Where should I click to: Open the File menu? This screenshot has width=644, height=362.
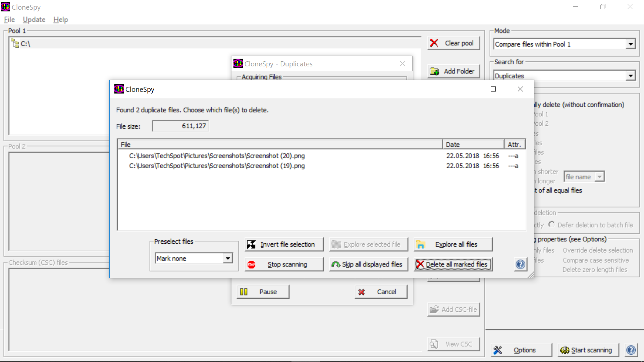9,19
